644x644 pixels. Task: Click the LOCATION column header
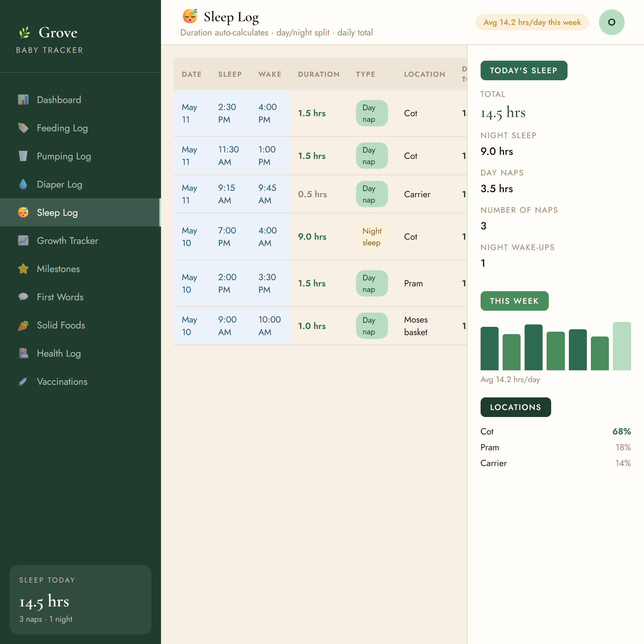[424, 74]
